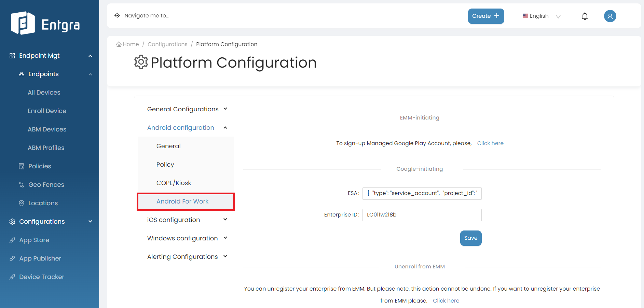The height and width of the screenshot is (308, 644).
Task: Collapse Android configuration section
Action: [x=187, y=127]
